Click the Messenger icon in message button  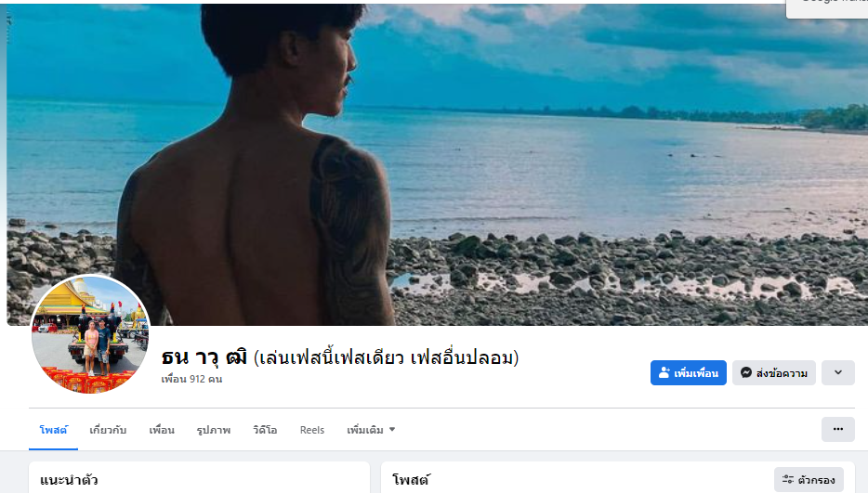point(745,373)
